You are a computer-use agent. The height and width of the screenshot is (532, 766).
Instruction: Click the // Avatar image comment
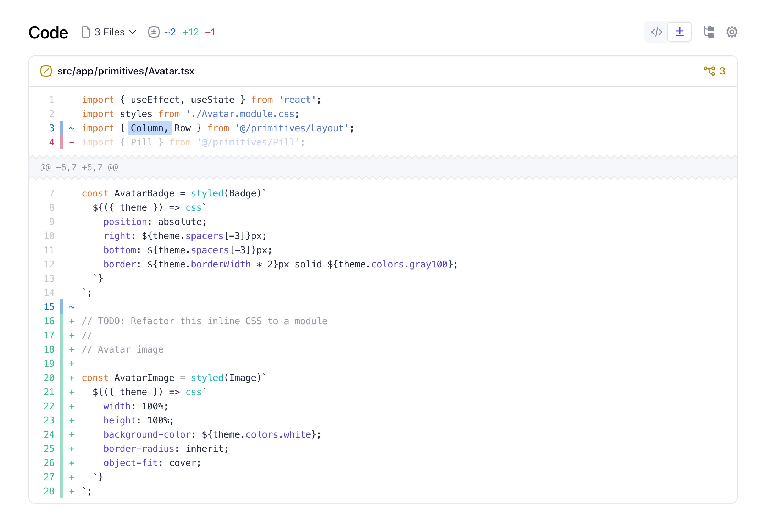(123, 349)
